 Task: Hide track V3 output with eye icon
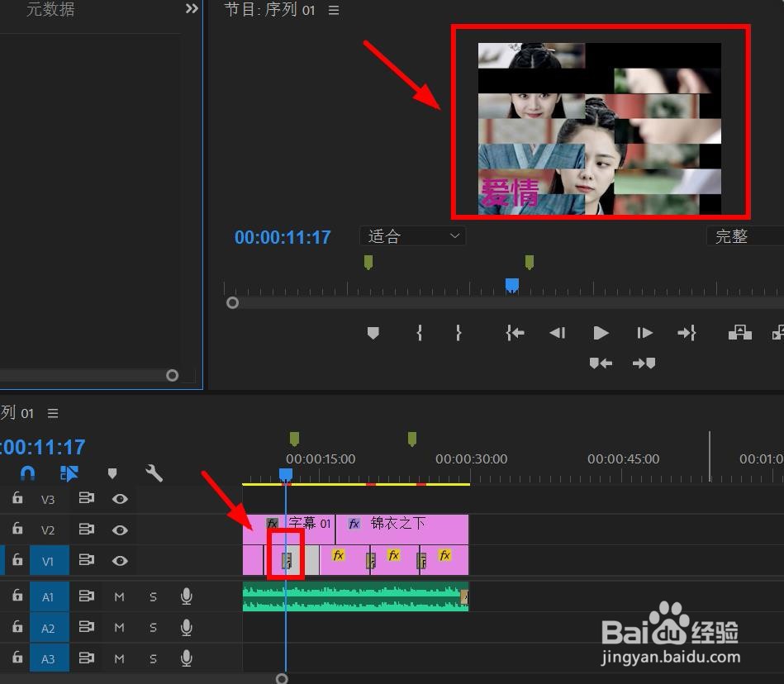(120, 499)
